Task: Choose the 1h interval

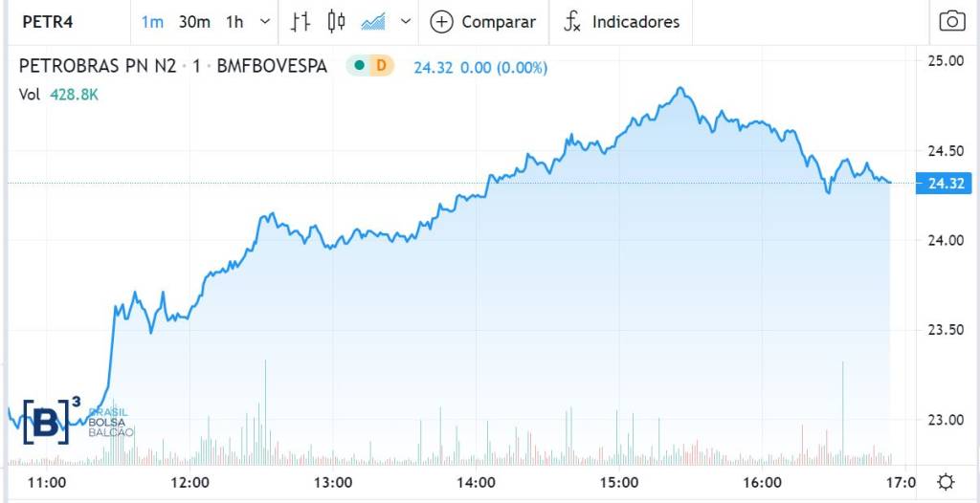Action: [234, 21]
